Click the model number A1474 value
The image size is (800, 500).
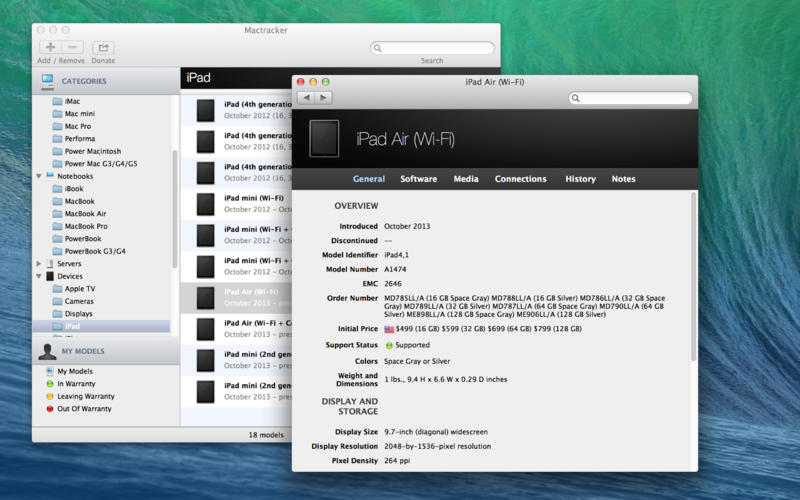395,269
